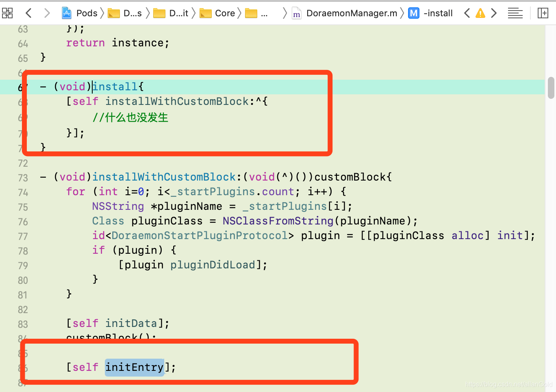The height and width of the screenshot is (392, 556).
Task: Open the Core folder breadcrumb
Action: 217,13
